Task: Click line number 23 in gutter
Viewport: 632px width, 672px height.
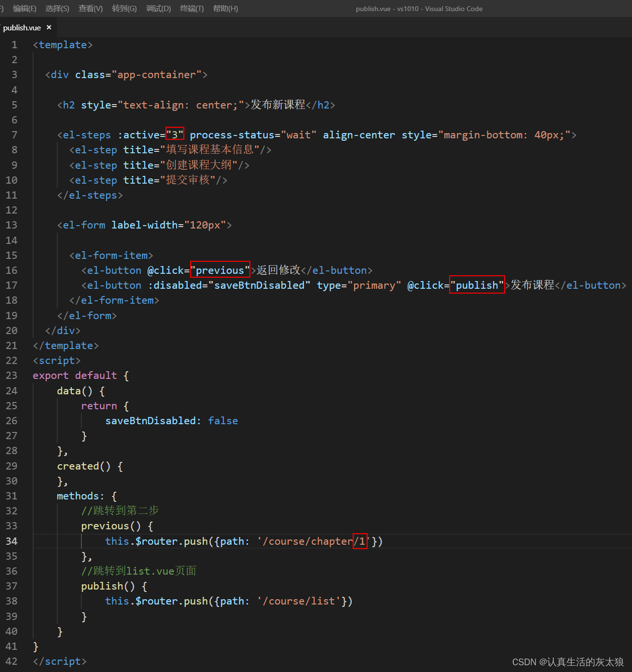Action: (12, 376)
